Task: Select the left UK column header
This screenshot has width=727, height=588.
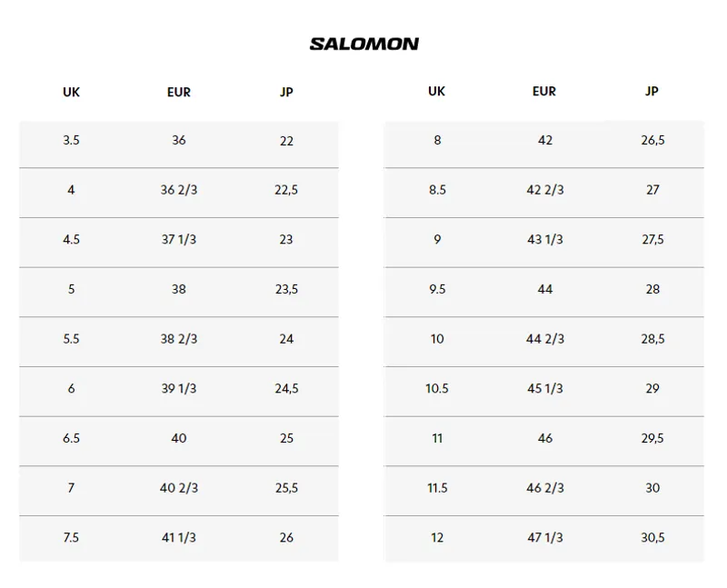Action: click(x=72, y=92)
